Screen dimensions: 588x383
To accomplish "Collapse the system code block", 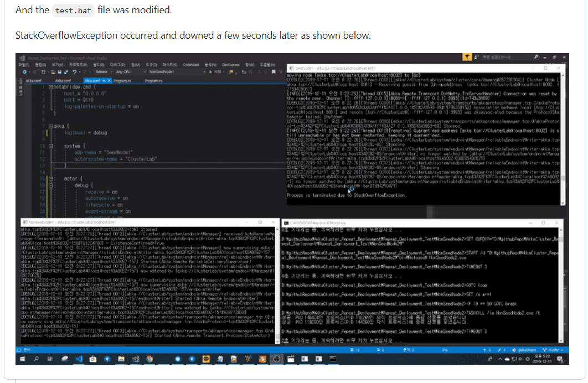I will click(50, 146).
